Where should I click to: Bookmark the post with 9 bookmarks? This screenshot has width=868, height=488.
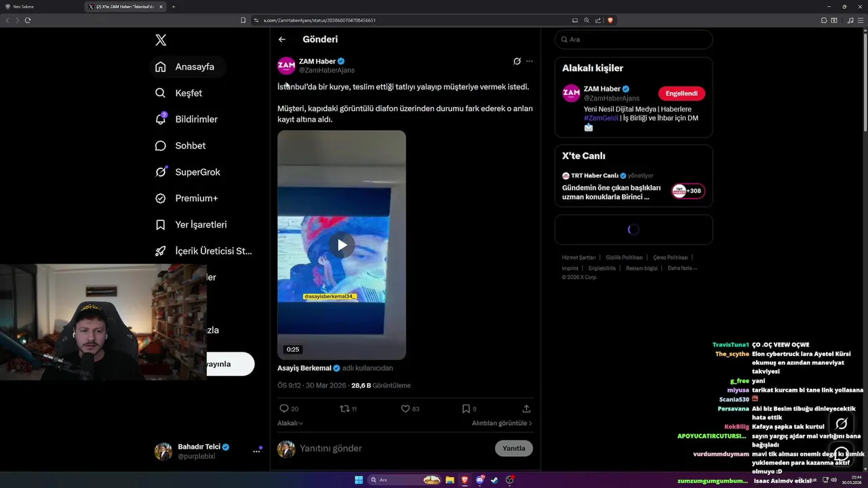point(469,409)
